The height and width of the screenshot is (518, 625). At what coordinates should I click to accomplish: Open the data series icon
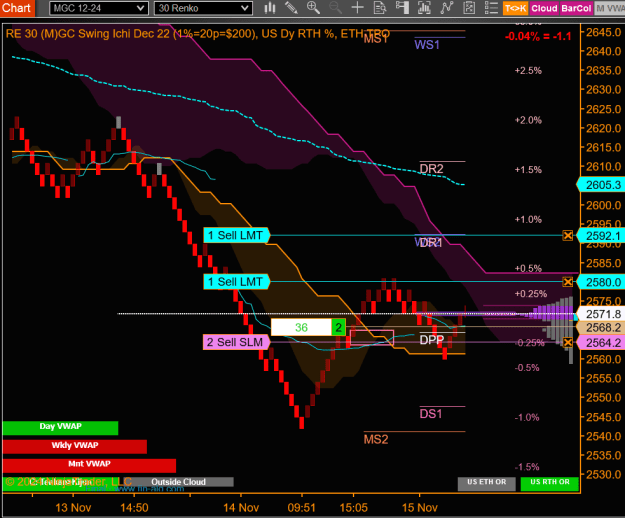point(424,8)
